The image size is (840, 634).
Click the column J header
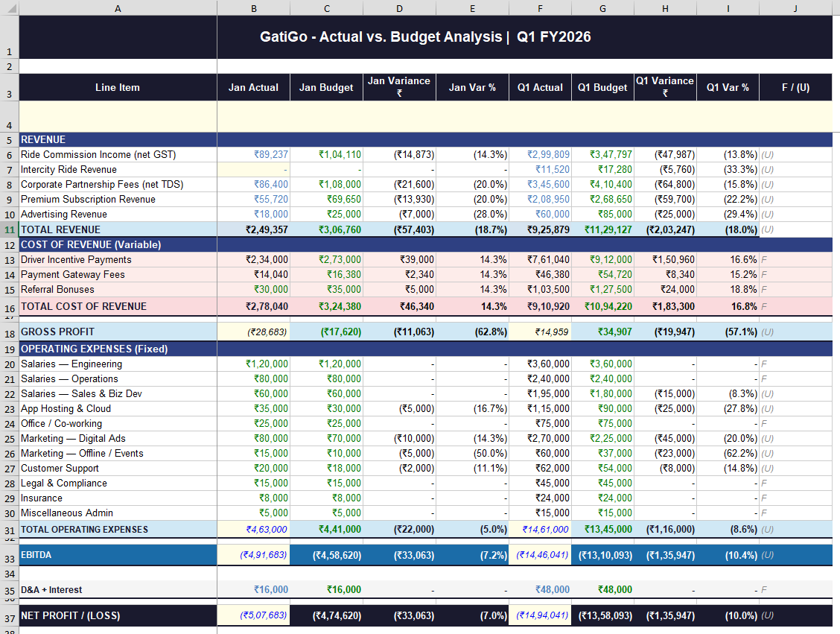[x=795, y=7]
